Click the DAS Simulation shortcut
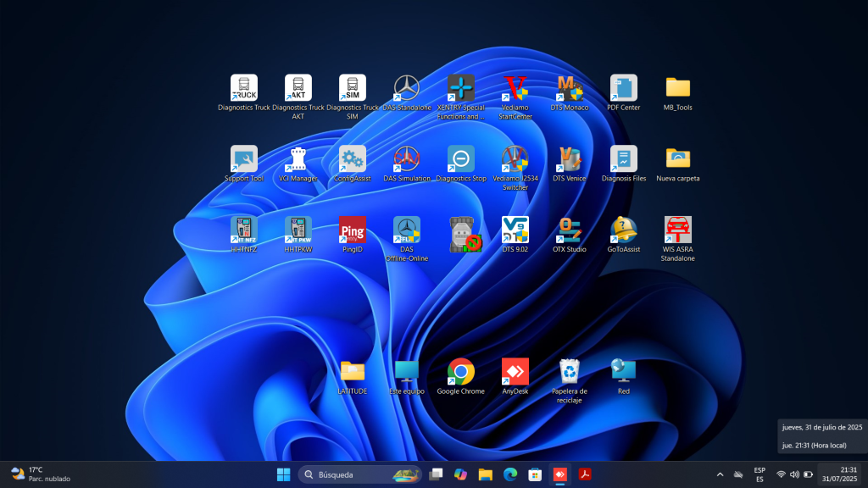868x488 pixels. click(407, 159)
